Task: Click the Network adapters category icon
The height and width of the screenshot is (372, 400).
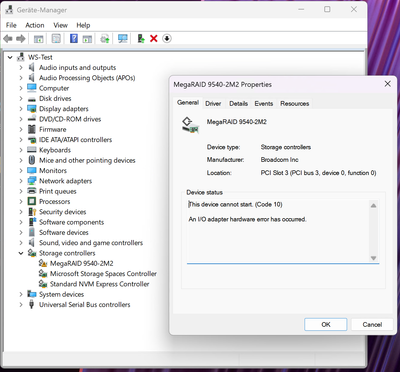Action: pos(32,181)
